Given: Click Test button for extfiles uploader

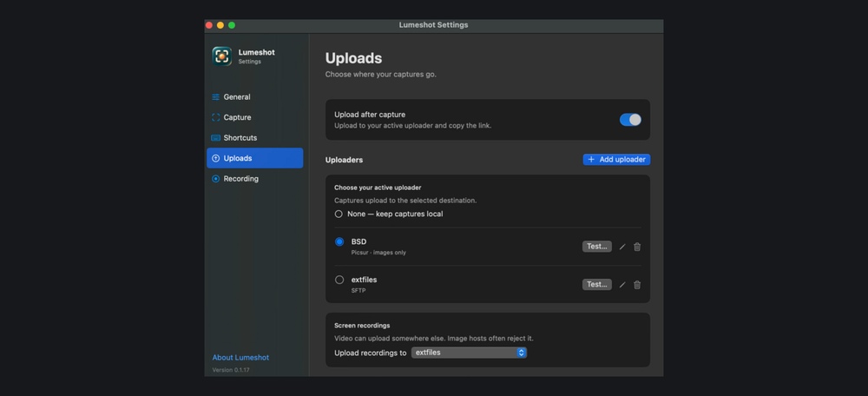Looking at the screenshot, I should 597,284.
